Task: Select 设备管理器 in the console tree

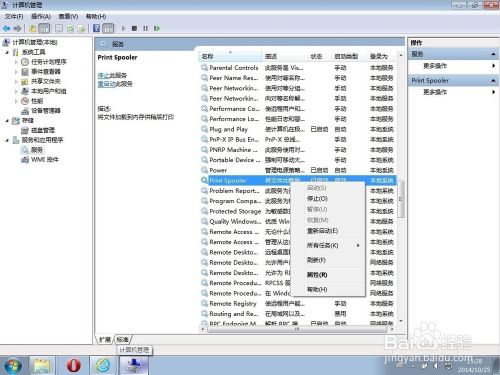Action: tap(46, 111)
